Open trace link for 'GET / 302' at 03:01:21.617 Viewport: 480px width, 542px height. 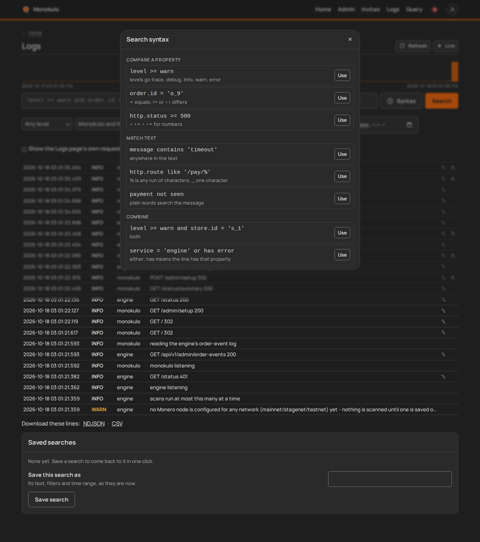point(443,333)
